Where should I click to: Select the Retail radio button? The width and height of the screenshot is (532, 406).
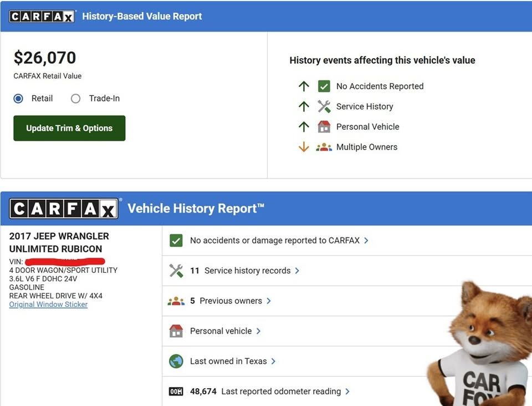pos(19,99)
